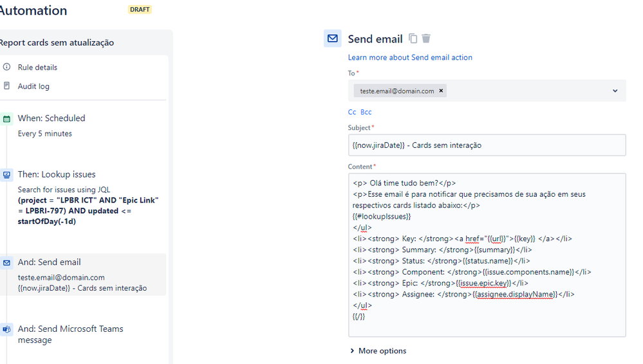Click the envelope icon beside Send email heading
The height and width of the screenshot is (364, 643).
(333, 39)
